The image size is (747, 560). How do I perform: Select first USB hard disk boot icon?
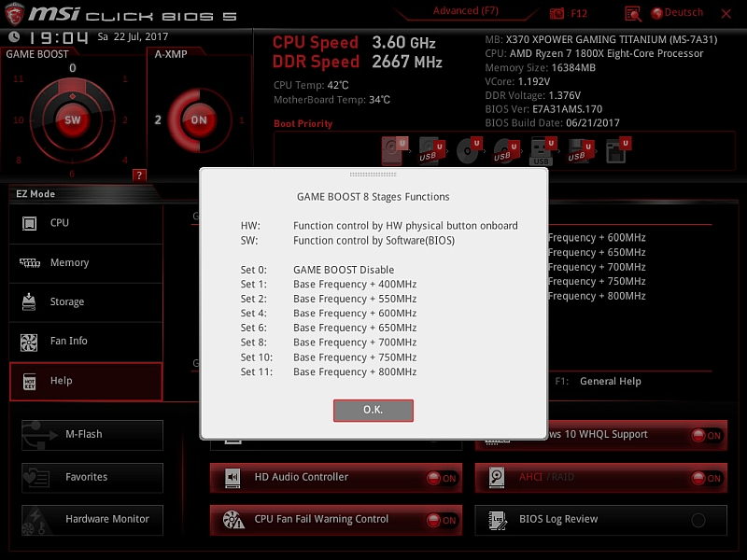431,150
